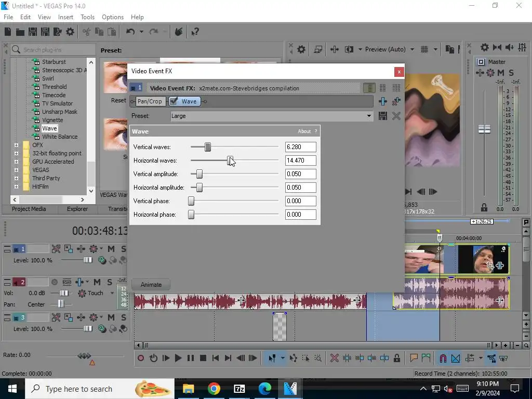Click the Overlays grid icon in preview
Viewport: 532px width, 399px height.
click(x=424, y=49)
